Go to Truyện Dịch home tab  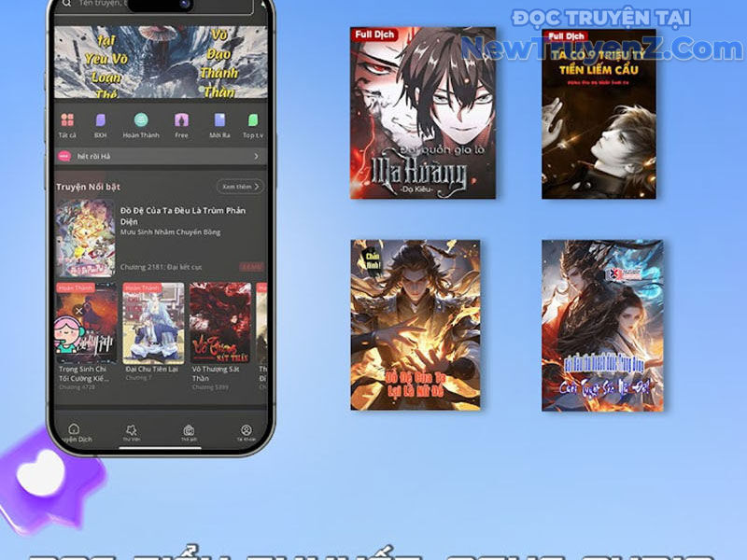[x=74, y=431]
